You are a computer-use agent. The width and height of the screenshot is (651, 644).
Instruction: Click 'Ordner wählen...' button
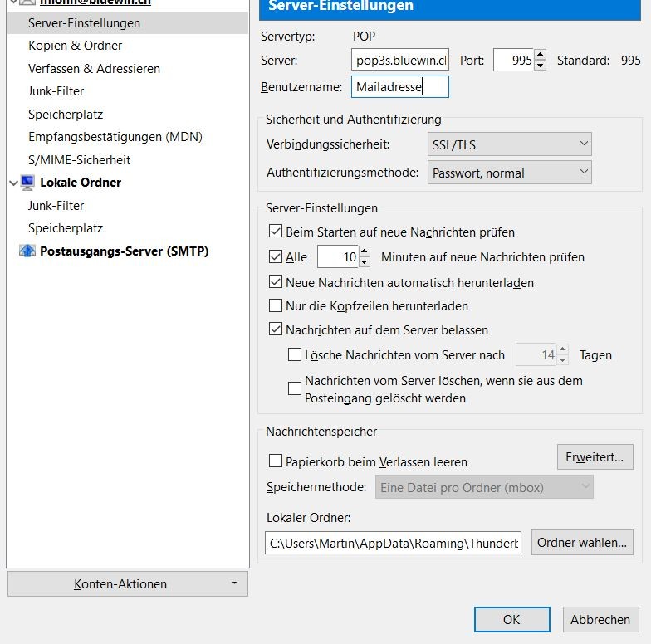tap(581, 543)
